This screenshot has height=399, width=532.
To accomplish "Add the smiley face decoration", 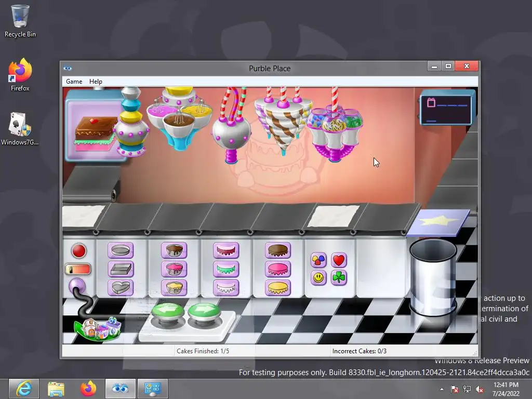I will [x=318, y=278].
